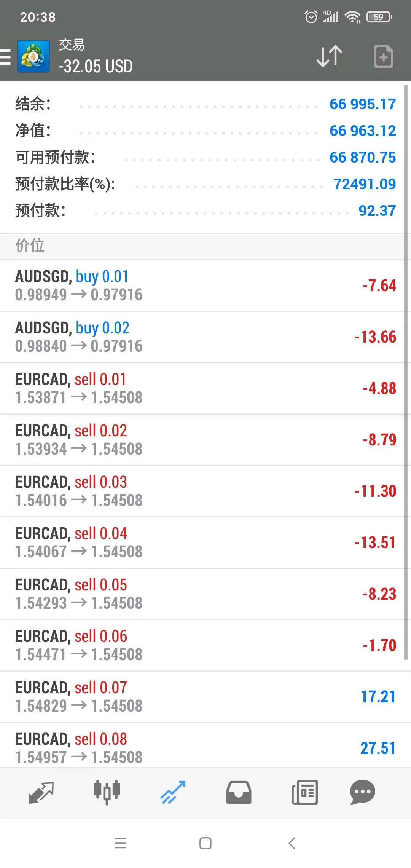Tap the margin level percentage 72491.09
Viewport: 411px width, 868px height.
click(365, 184)
